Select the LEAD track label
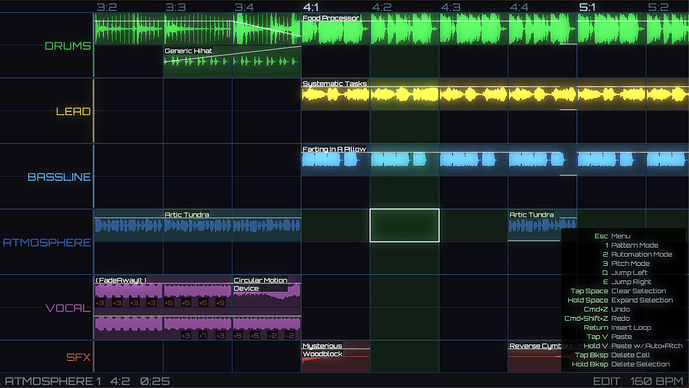689x388 pixels. [73, 111]
